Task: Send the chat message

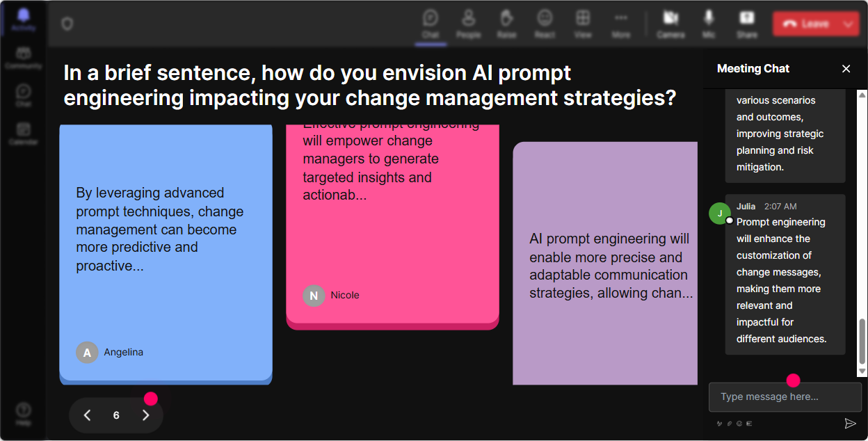Action: (x=850, y=423)
